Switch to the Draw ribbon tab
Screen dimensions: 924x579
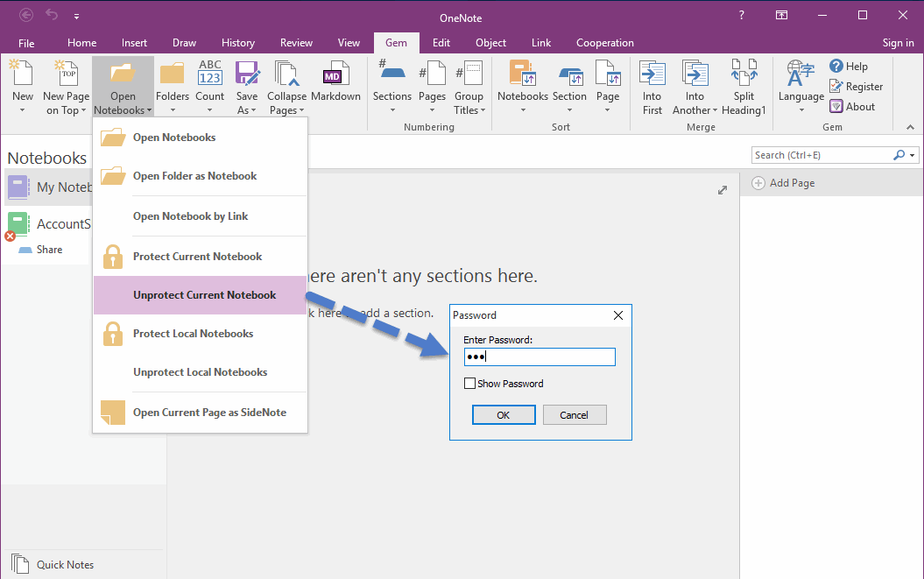(x=184, y=43)
